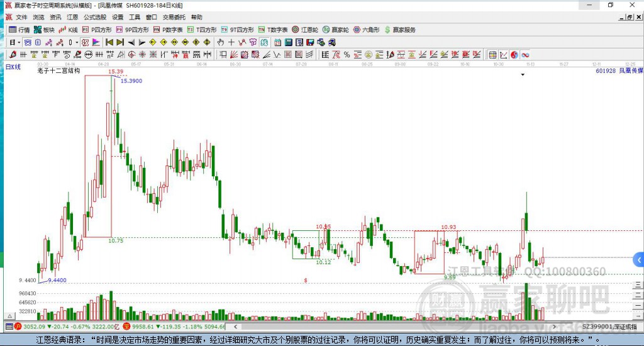644x346 pixels.
Task: Open 赢家服务 with the dollar icon
Action: (x=400, y=30)
